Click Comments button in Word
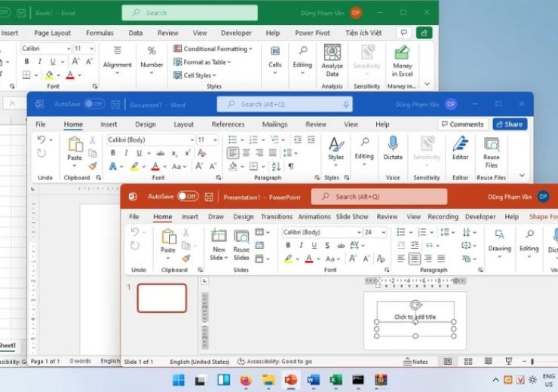The height and width of the screenshot is (392, 558). point(462,124)
